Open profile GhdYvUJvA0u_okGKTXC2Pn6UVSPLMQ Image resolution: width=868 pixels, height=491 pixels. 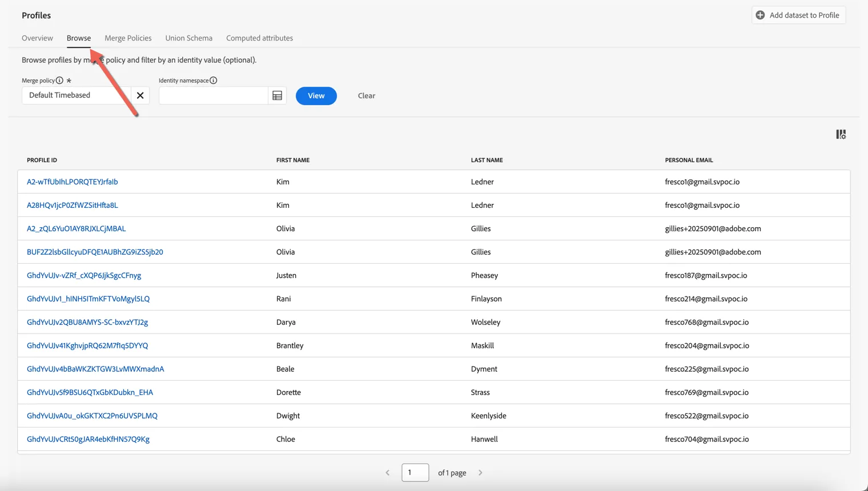(x=93, y=416)
